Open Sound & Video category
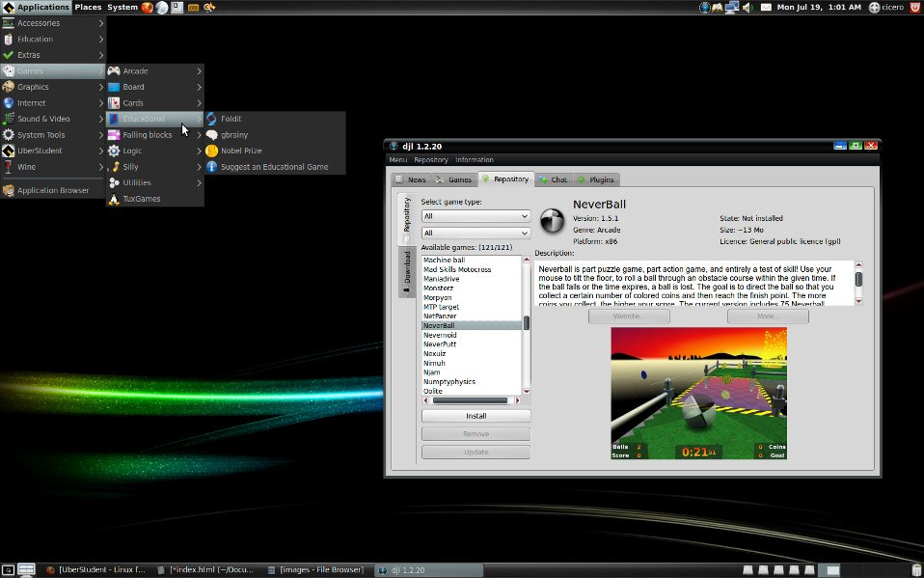 (53, 119)
